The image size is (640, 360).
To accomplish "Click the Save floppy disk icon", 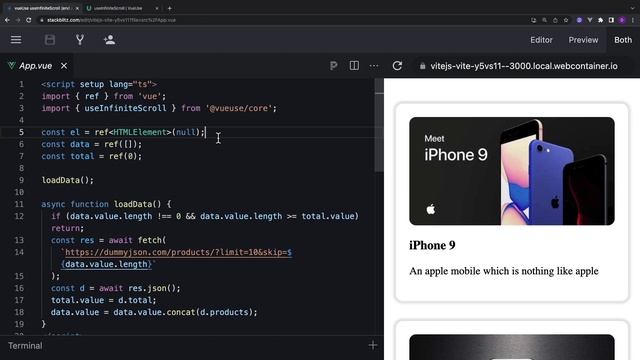I will (x=50, y=40).
